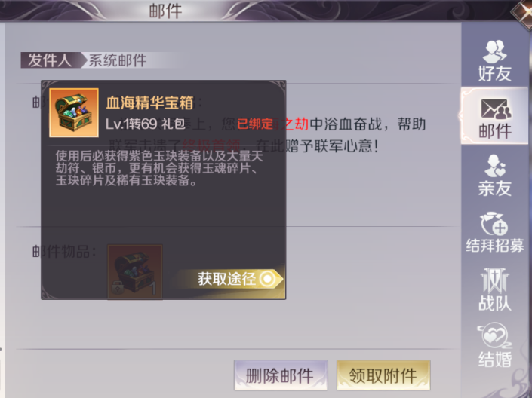Select the mail attachment chest thumbnail
Viewport: 532px width, 398px height.
click(134, 272)
